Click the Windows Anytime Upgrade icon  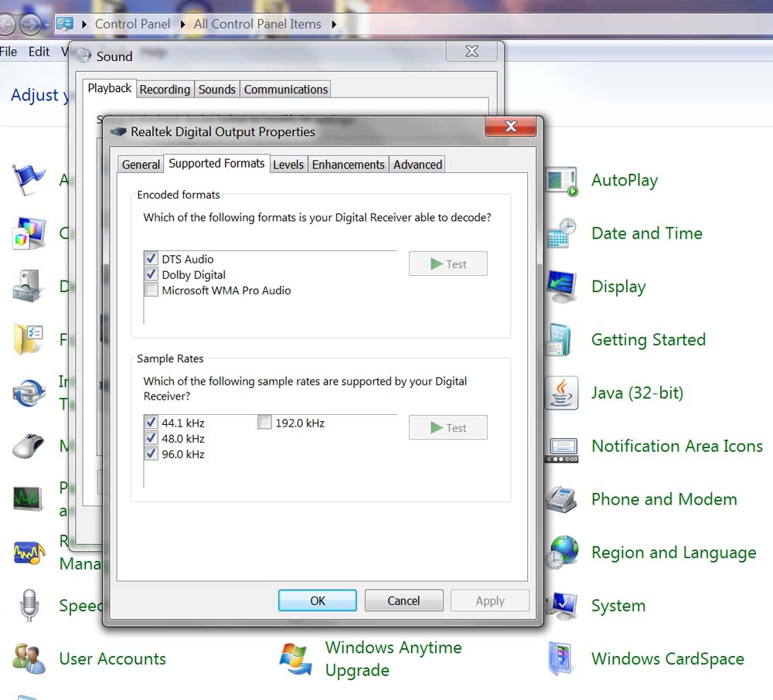(295, 658)
